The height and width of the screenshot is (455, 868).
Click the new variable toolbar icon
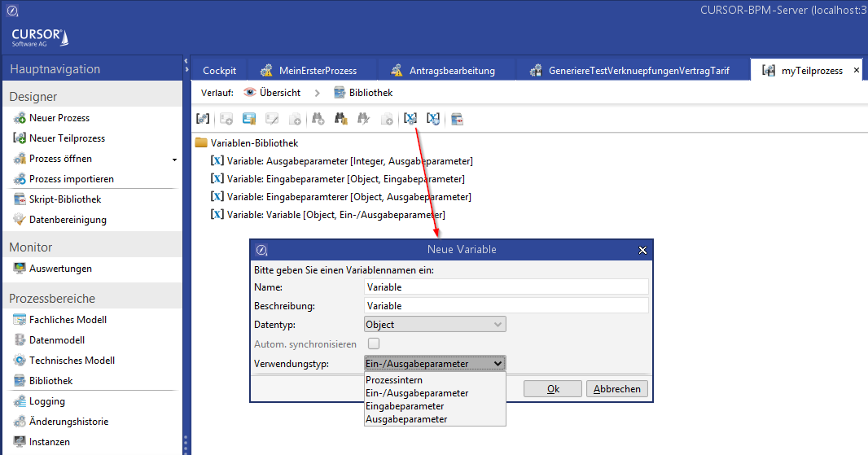411,119
